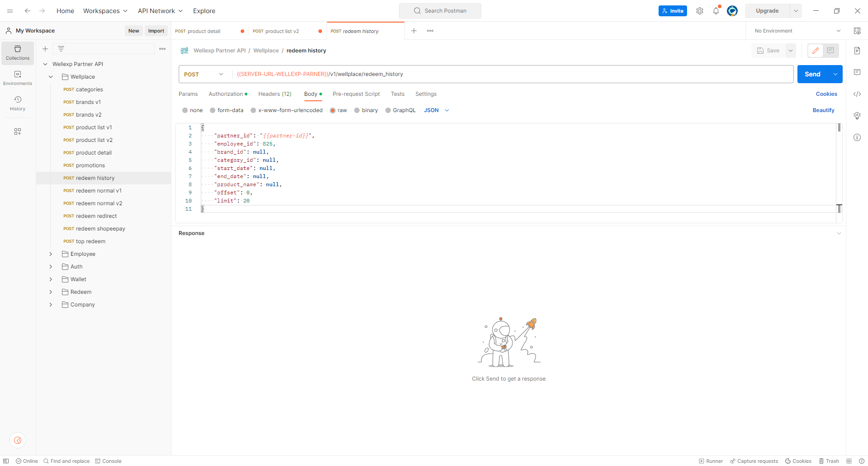The height and width of the screenshot is (466, 868).
Task: Open Postman settings gear
Action: [x=699, y=11]
